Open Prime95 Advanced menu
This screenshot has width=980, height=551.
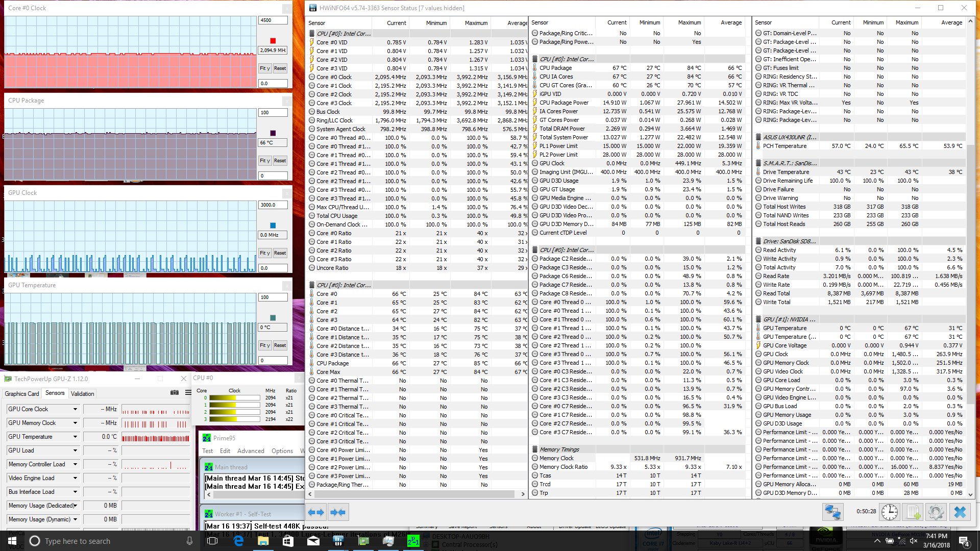coord(251,451)
